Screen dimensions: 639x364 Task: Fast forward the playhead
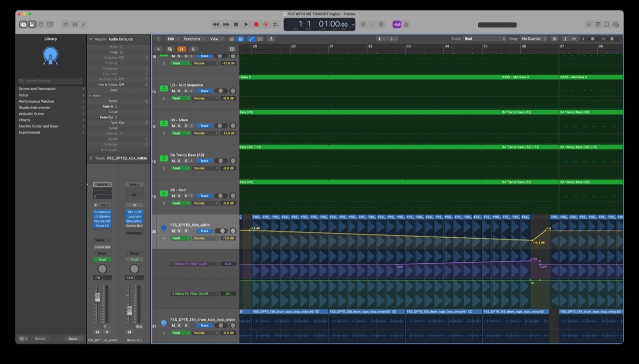(x=226, y=24)
